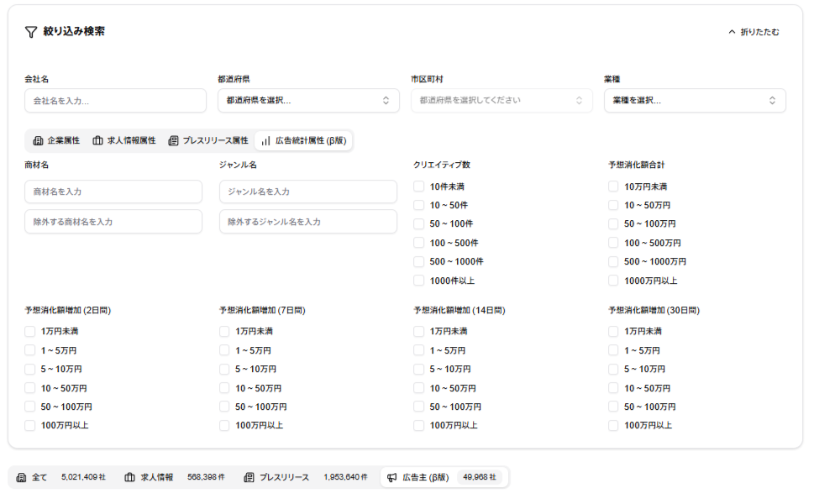Check 1～5万円 under 予想消化額増加 (14日間)
The width and height of the screenshot is (814, 504).
(419, 350)
